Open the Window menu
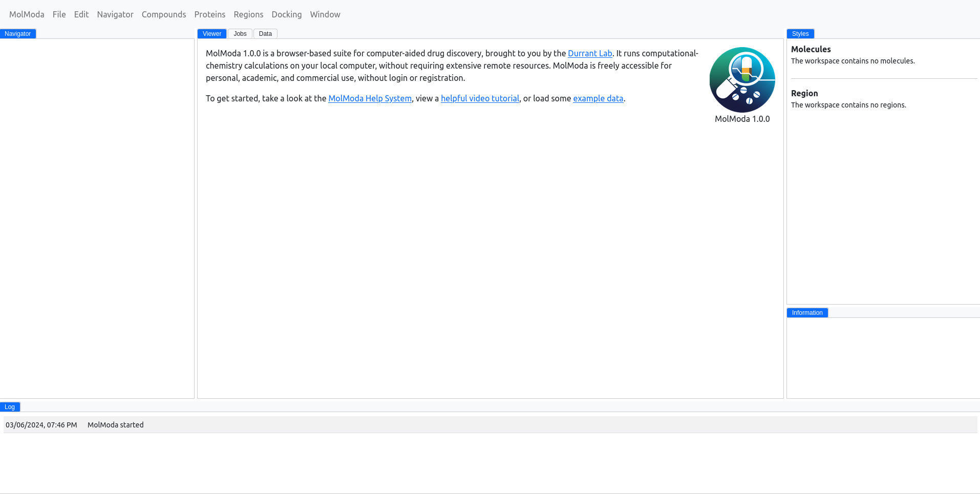Viewport: 980px width, 494px height. point(325,14)
